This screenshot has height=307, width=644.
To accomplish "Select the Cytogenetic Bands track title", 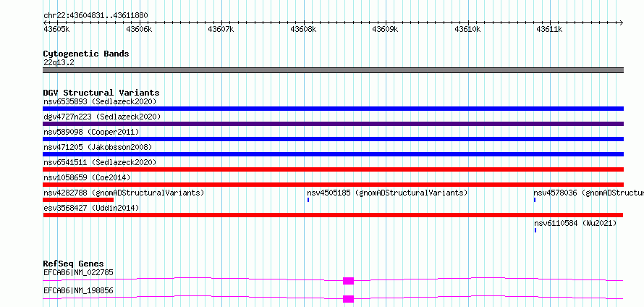I will 86,54.
